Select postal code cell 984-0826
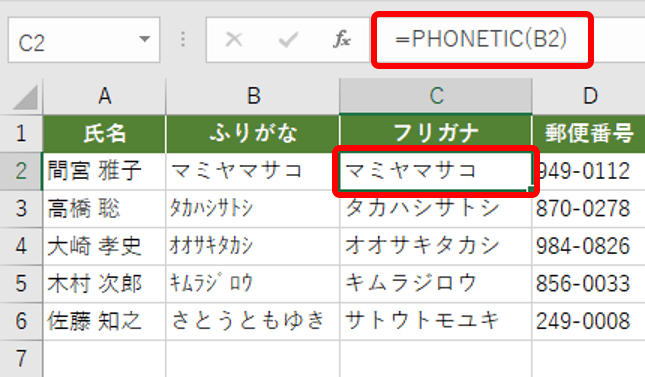The width and height of the screenshot is (645, 377). 589,246
